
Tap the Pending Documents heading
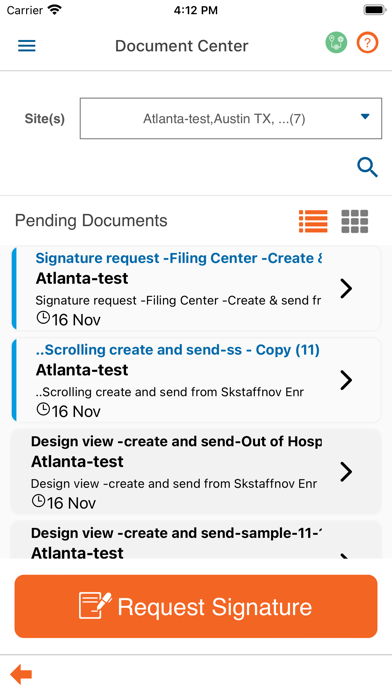tap(91, 221)
